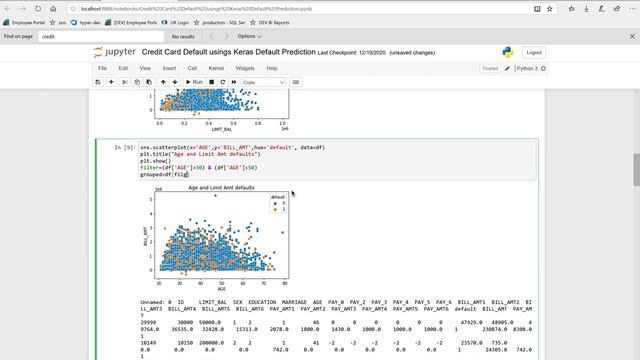This screenshot has width=640, height=360.
Task: Expand the find Options dropdown
Action: [249, 36]
